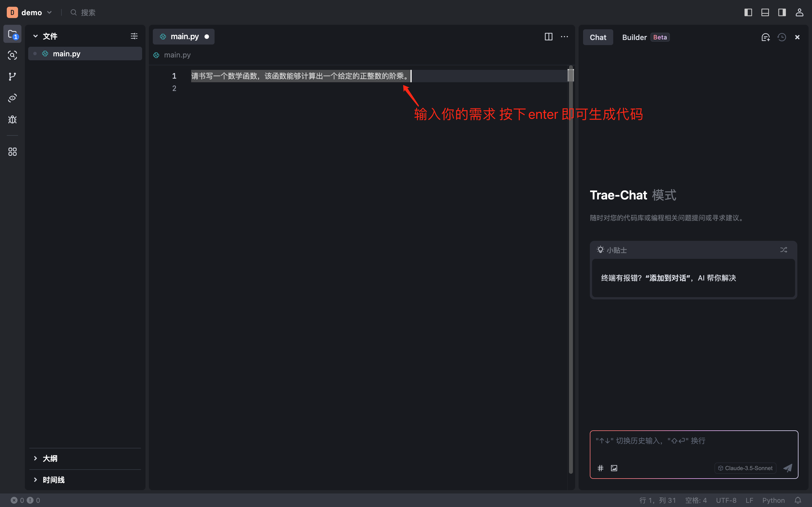Click the Python language mode in status bar
Image resolution: width=812 pixels, height=507 pixels.
(x=773, y=500)
